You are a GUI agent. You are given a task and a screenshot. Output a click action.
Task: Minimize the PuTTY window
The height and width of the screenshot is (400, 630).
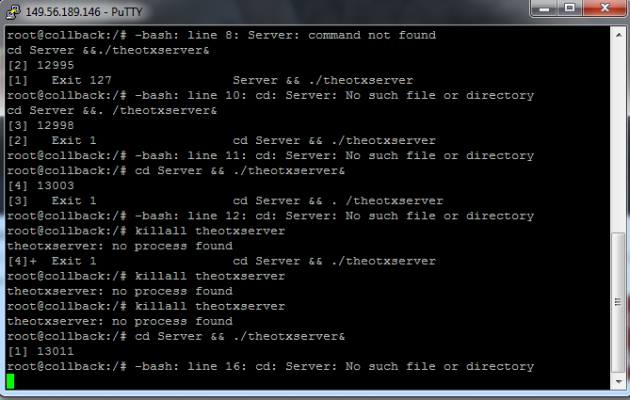click(x=544, y=8)
